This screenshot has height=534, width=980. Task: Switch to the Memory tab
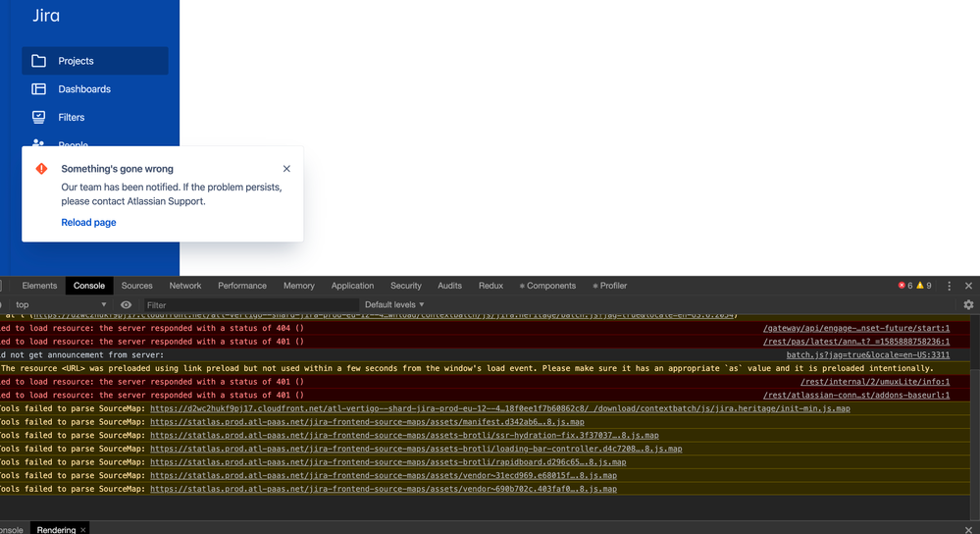(299, 286)
